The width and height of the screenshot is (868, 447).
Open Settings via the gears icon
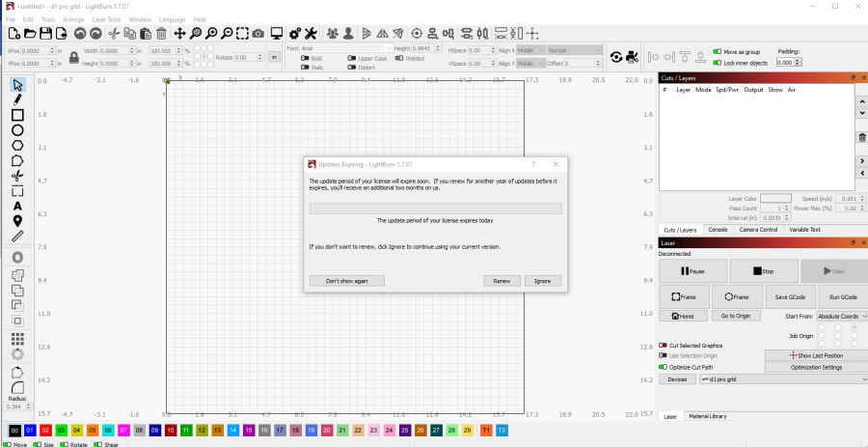tap(295, 33)
